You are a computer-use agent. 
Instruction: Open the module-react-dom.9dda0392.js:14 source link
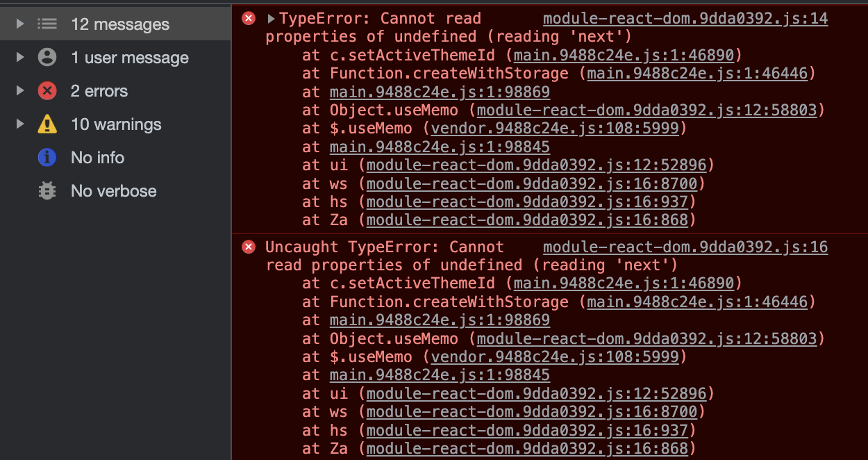pos(685,18)
